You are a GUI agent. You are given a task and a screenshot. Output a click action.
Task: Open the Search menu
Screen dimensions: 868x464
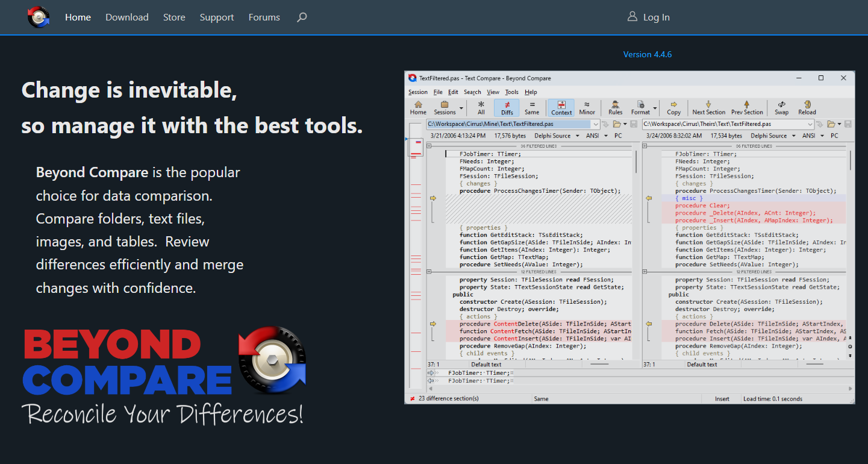(x=472, y=92)
